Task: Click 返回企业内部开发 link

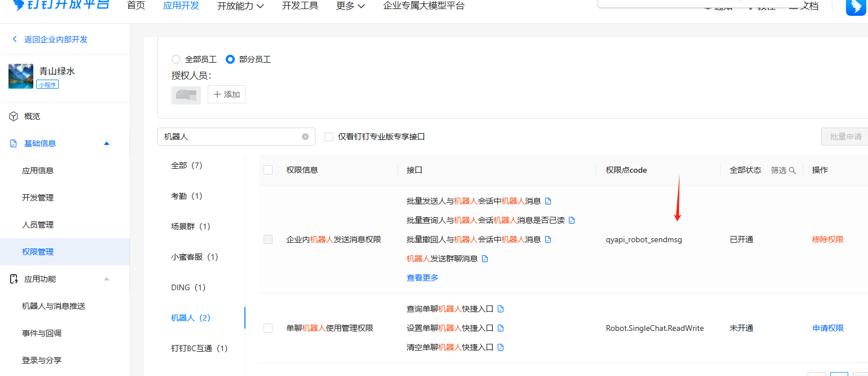Action: coord(56,40)
